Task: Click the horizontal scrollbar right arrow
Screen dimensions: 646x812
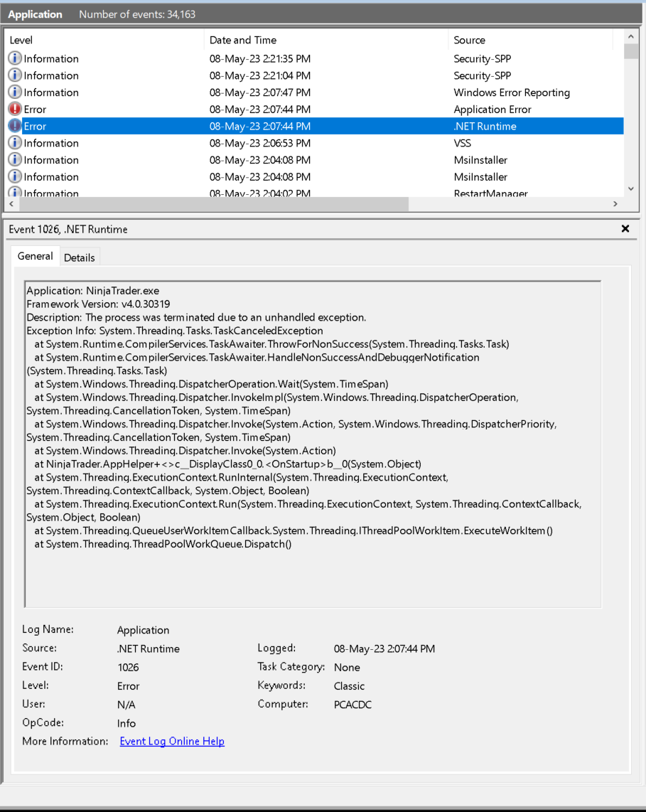Action: point(615,204)
